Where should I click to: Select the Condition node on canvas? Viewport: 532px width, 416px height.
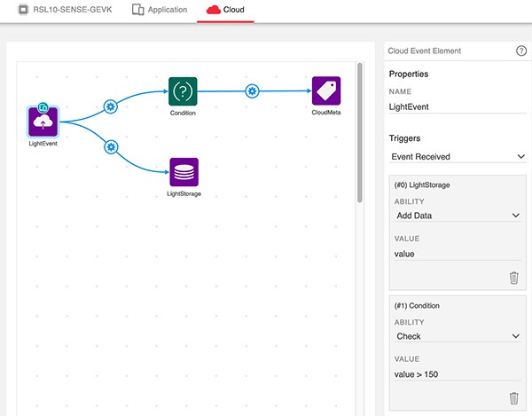[183, 90]
